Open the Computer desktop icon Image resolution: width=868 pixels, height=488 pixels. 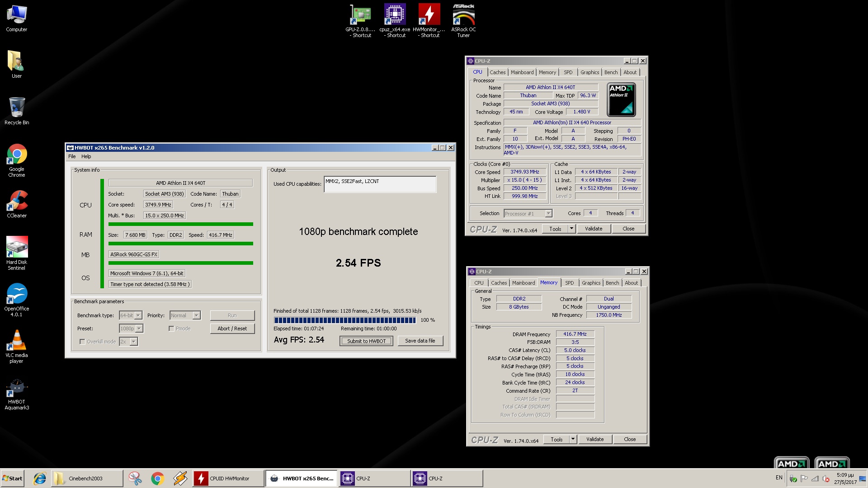(x=17, y=19)
